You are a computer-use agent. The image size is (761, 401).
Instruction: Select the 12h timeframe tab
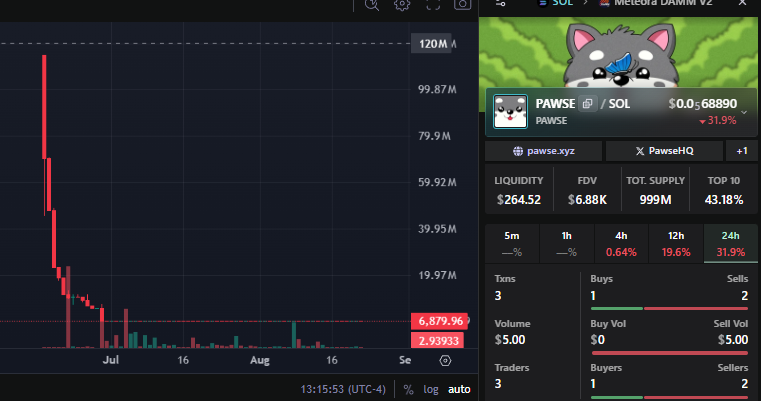pos(676,244)
